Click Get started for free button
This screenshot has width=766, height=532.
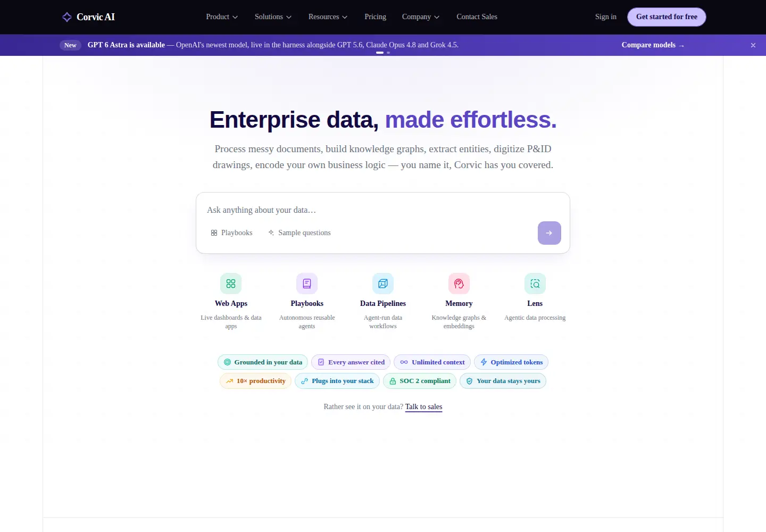point(667,17)
